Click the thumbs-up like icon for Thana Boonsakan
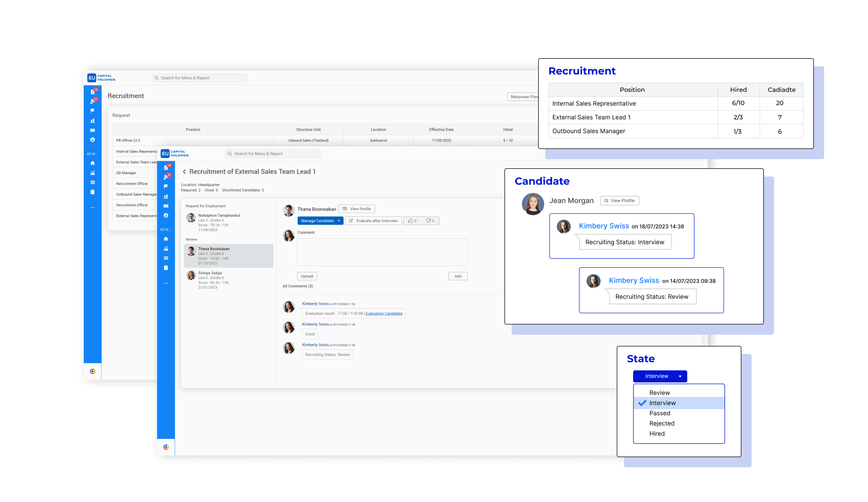Image resolution: width=868 pixels, height=502 pixels. (411, 221)
